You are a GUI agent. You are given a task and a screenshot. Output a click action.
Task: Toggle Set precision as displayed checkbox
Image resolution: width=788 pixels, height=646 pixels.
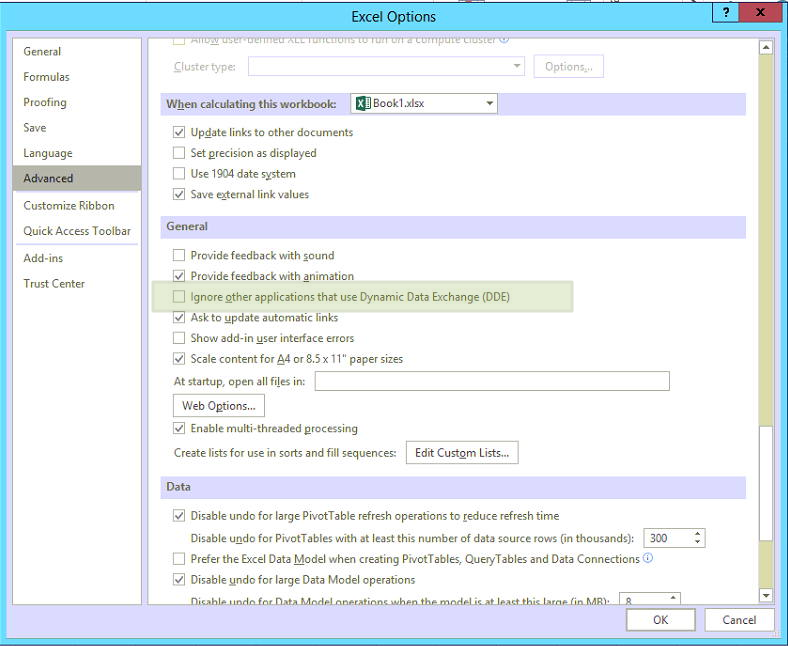[180, 153]
